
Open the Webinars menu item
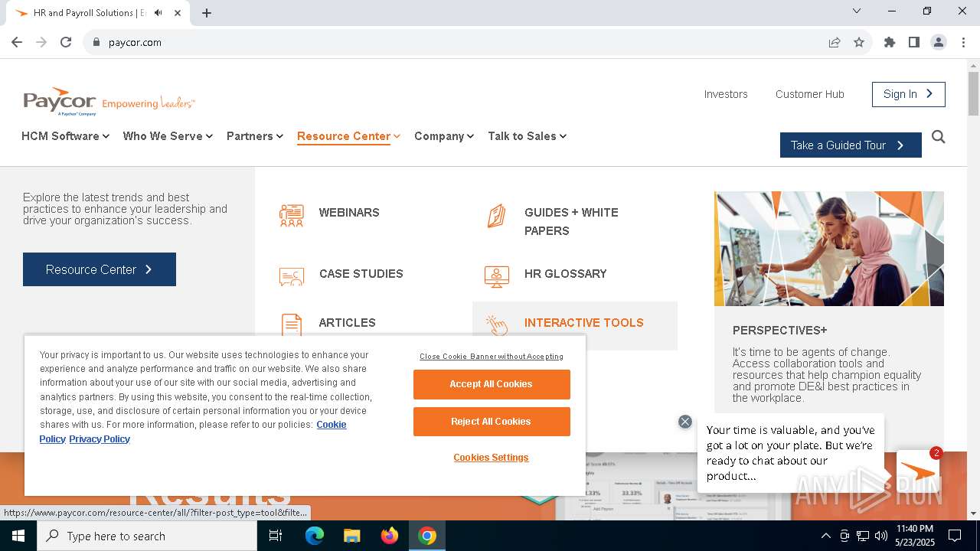click(349, 213)
